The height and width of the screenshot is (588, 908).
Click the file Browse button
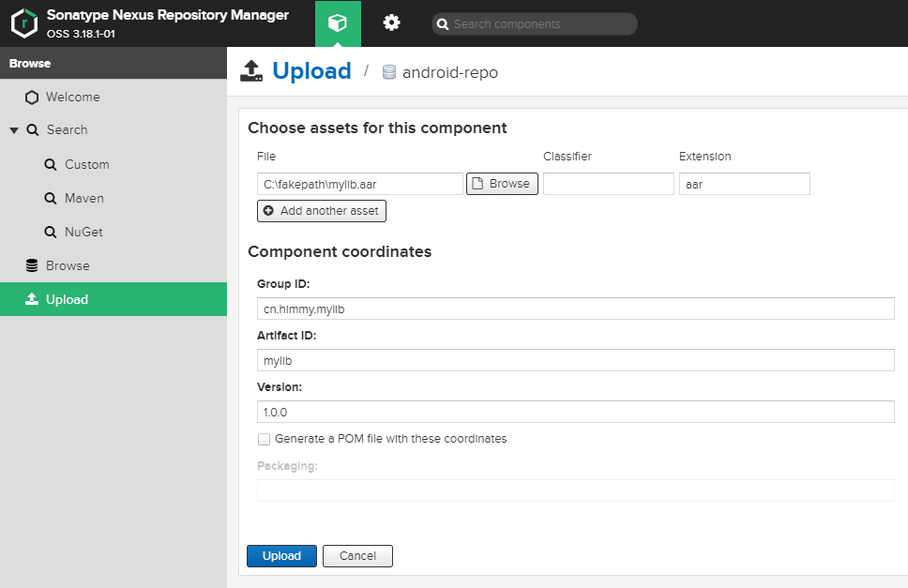click(502, 184)
